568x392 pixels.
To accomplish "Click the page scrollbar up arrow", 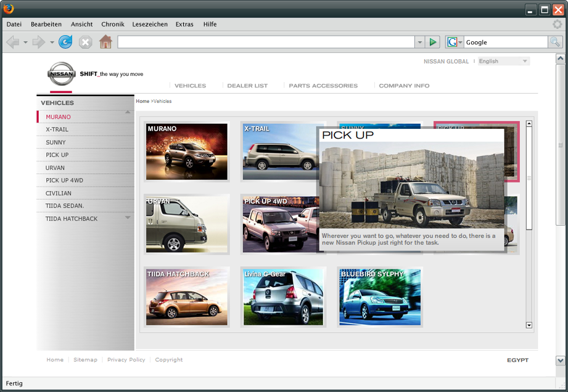I will coord(560,59).
